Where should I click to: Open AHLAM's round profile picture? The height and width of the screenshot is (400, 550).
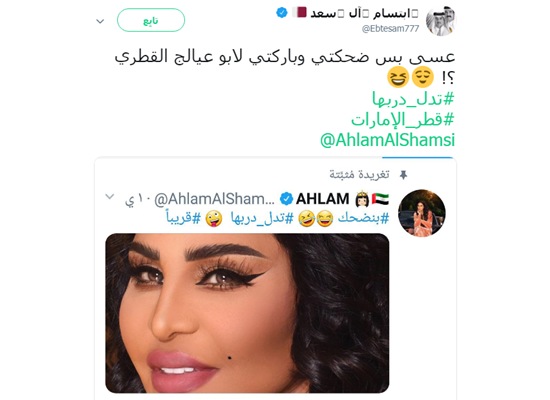pyautogui.click(x=422, y=213)
